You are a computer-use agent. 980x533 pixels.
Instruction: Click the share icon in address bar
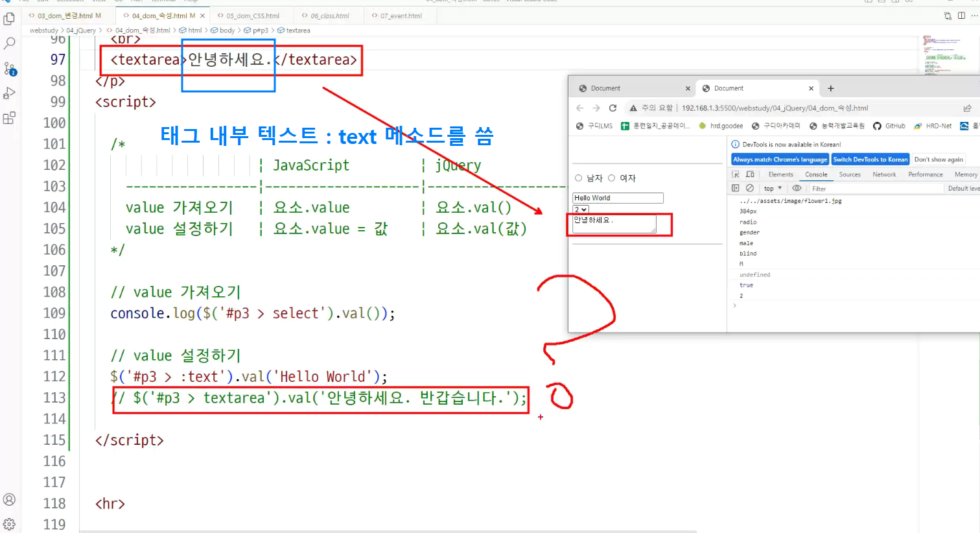[x=967, y=108]
